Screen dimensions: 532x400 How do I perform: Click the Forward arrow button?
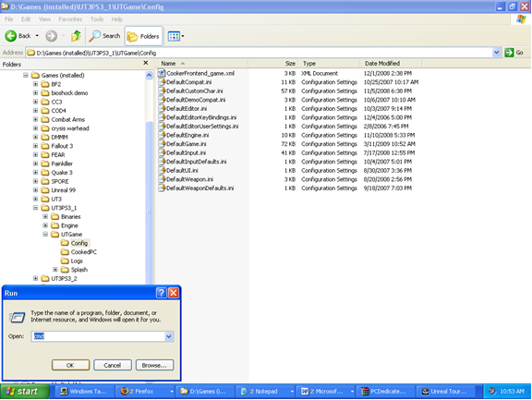[x=51, y=36]
